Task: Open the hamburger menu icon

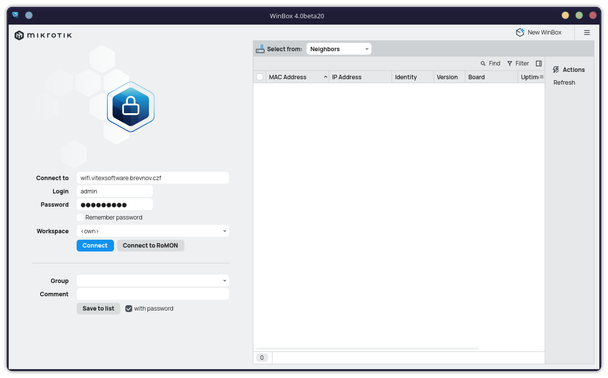Action: [x=587, y=33]
